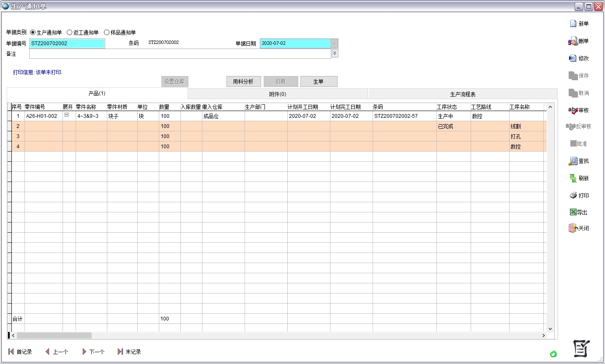Close the form using 关闭 icon

coord(573,228)
